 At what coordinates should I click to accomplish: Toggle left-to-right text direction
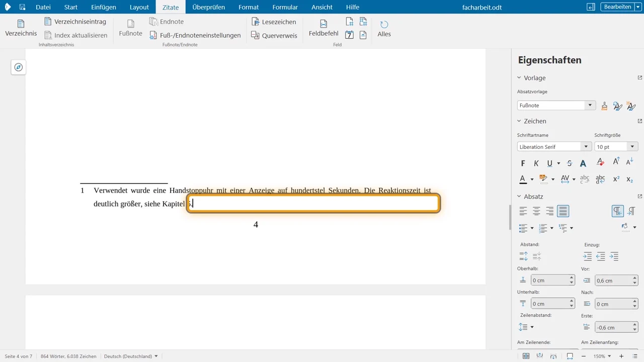618,211
